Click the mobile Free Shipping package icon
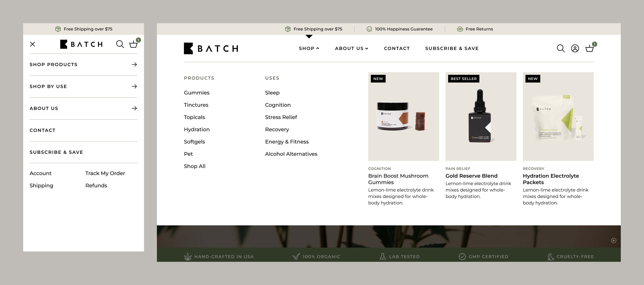 (x=58, y=29)
